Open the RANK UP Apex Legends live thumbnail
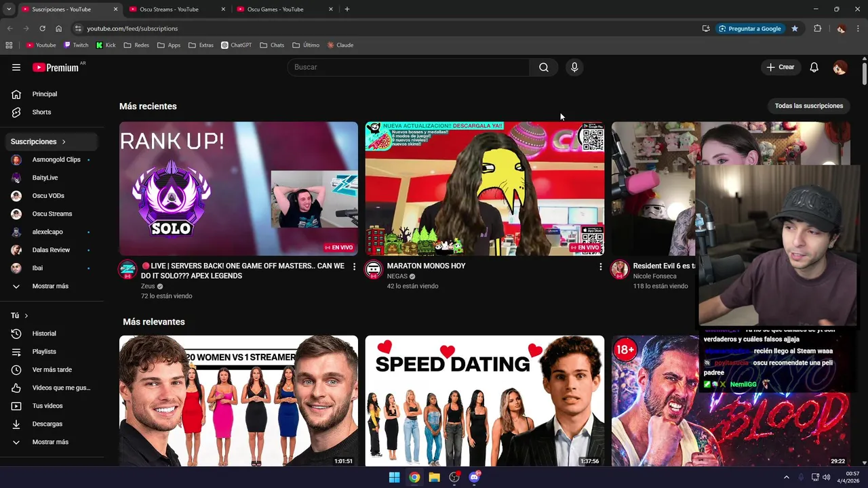This screenshot has width=868, height=488. 239,188
